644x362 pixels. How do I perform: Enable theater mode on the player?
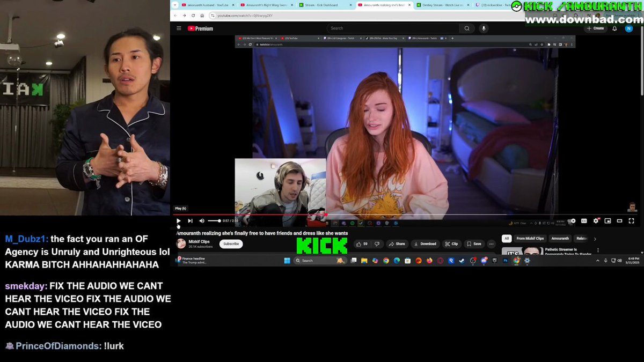tap(619, 220)
